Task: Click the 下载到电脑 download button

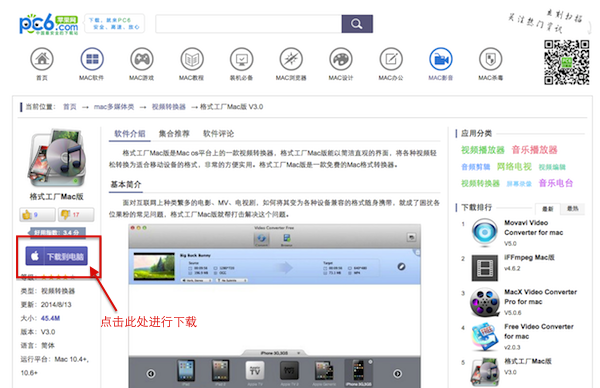Action: 57,256
